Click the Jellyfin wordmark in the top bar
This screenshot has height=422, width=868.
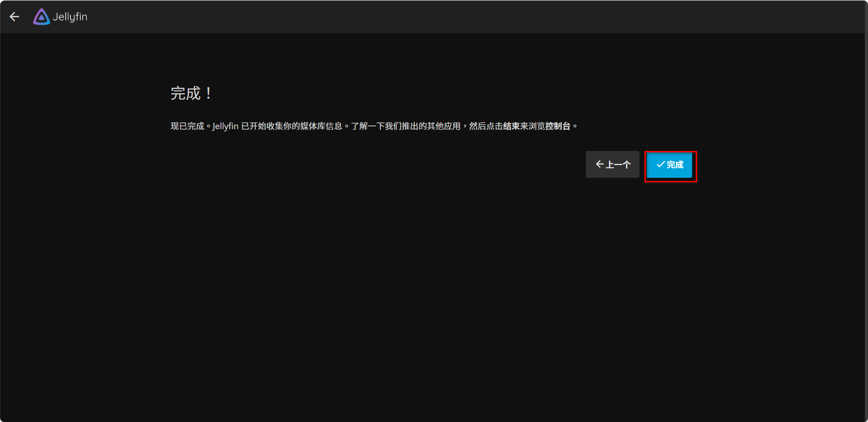(x=70, y=17)
